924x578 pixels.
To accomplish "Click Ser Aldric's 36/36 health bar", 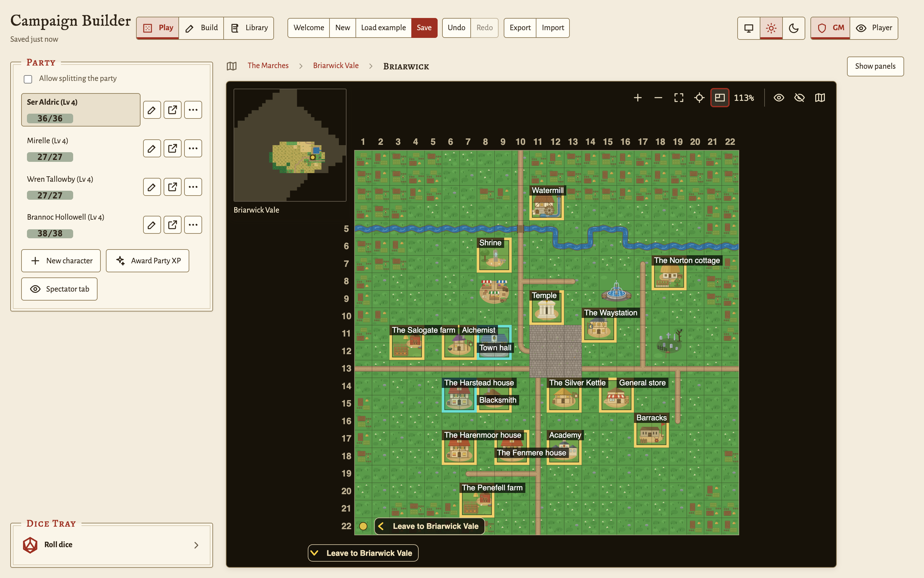I will point(50,118).
